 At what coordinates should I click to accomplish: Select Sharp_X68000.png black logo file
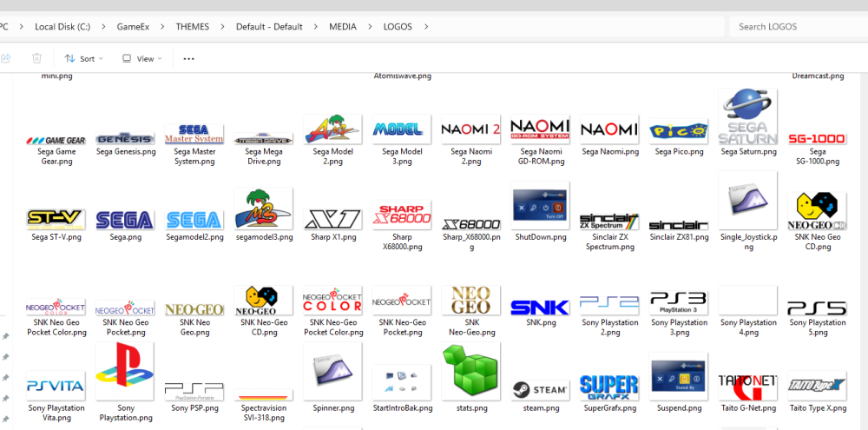click(x=471, y=224)
